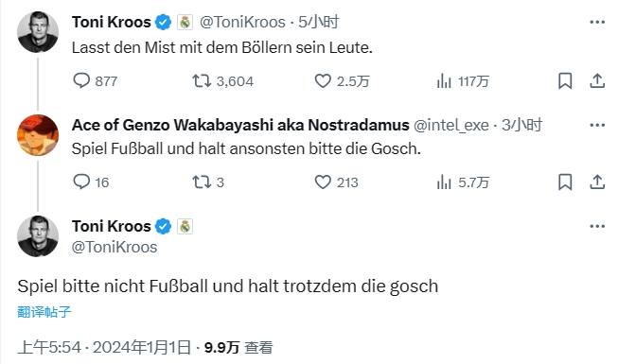Click the 翻译帖子 translate link
Image resolution: width=618 pixels, height=364 pixels.
pos(44,312)
